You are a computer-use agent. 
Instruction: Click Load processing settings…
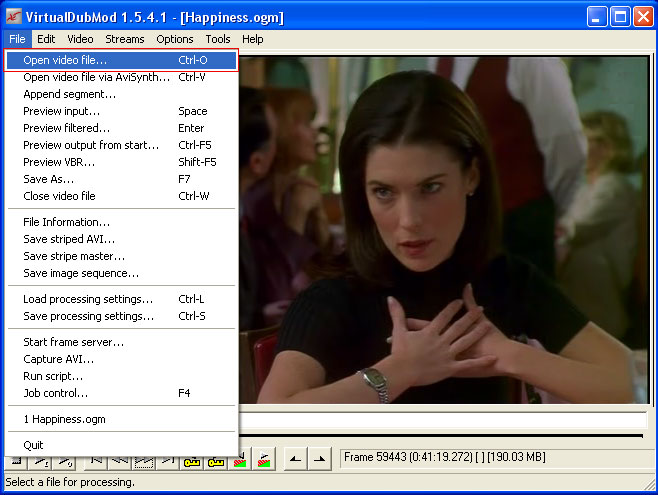(x=121, y=299)
